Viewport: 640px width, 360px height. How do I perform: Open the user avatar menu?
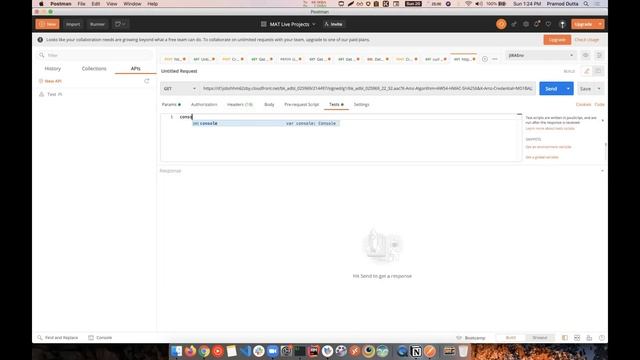point(562,24)
